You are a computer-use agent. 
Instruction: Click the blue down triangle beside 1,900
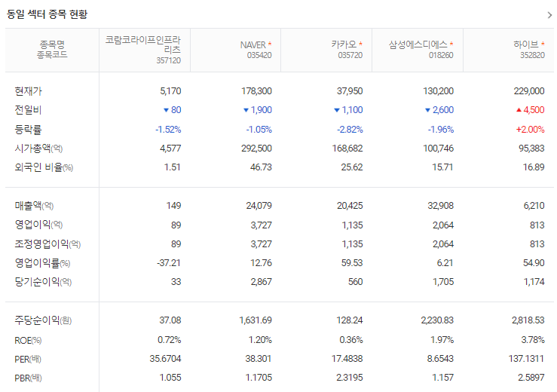(x=246, y=110)
